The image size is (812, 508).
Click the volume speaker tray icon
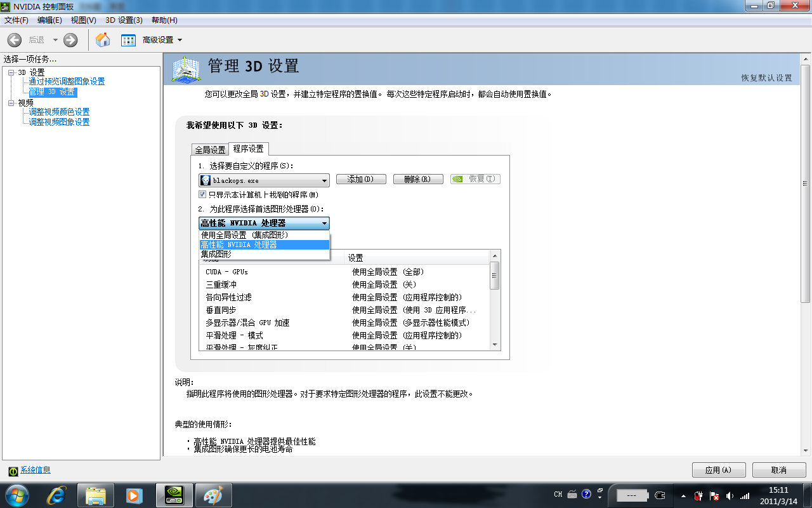click(730, 495)
